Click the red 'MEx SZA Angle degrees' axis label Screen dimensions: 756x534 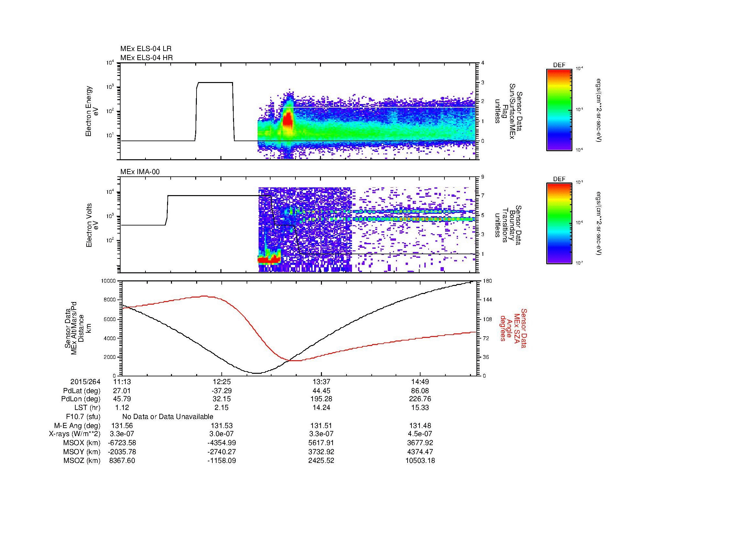click(x=513, y=328)
